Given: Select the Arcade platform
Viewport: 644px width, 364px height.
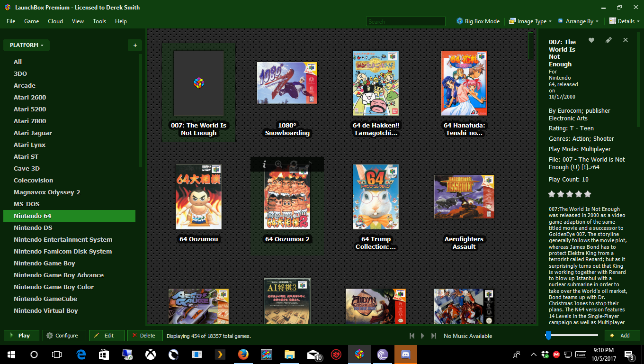Looking at the screenshot, I should [25, 85].
